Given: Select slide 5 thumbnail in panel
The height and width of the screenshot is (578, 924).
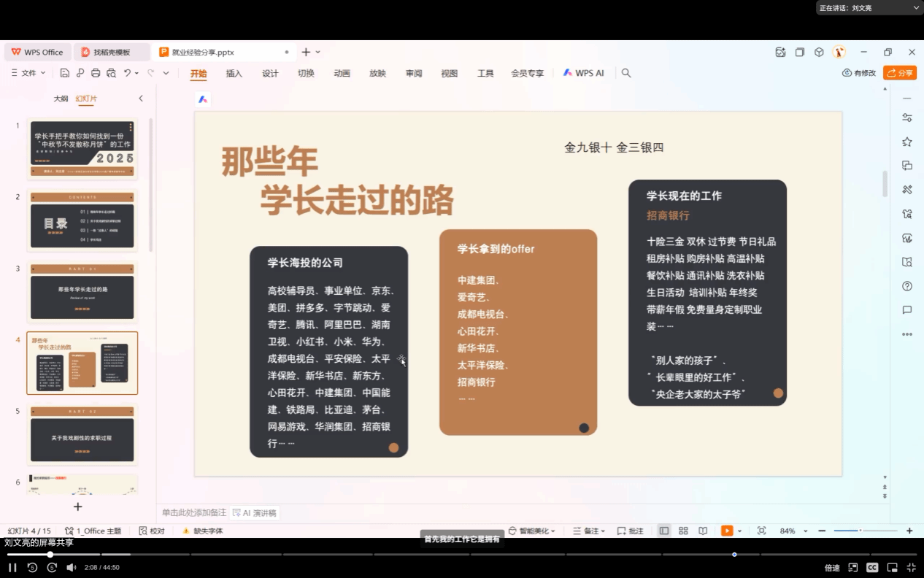Looking at the screenshot, I should pos(82,434).
